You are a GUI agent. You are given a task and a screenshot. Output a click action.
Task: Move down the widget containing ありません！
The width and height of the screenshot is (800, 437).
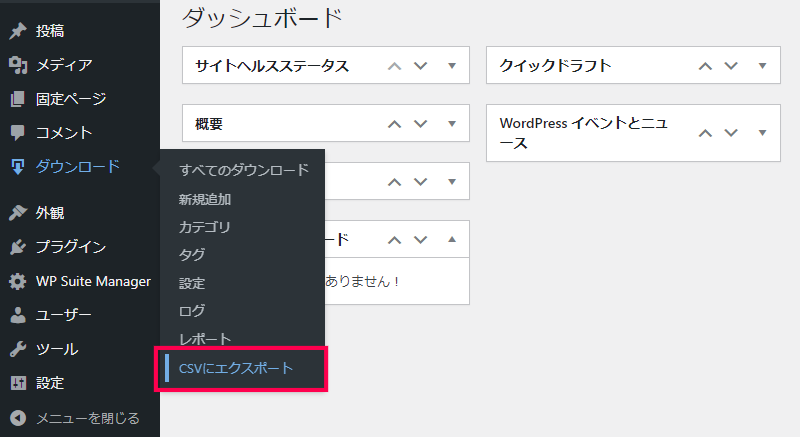tap(420, 240)
